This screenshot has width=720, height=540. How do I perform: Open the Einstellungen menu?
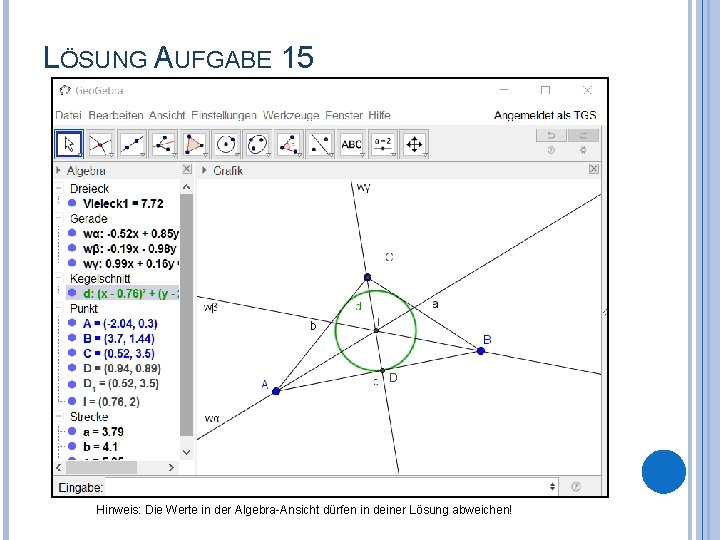[224, 115]
